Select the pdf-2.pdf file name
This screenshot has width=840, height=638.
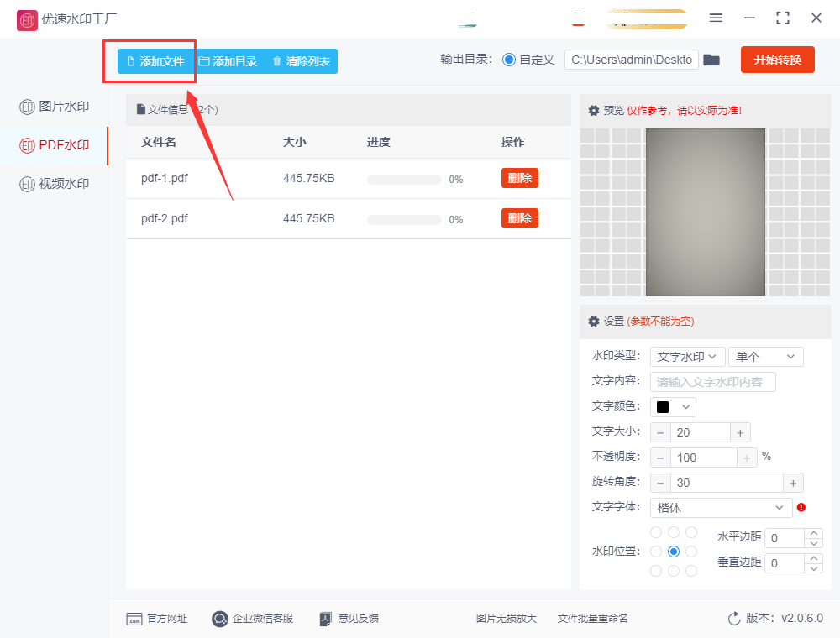click(x=165, y=218)
